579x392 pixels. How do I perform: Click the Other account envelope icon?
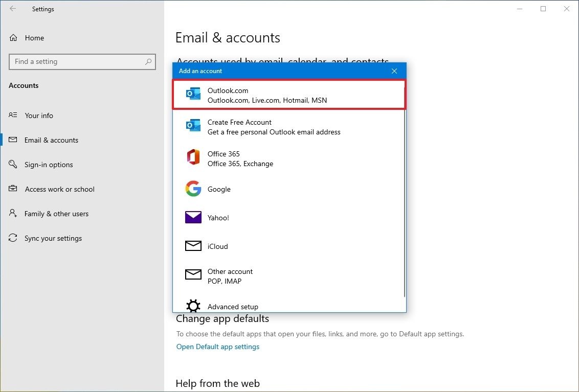pyautogui.click(x=193, y=274)
